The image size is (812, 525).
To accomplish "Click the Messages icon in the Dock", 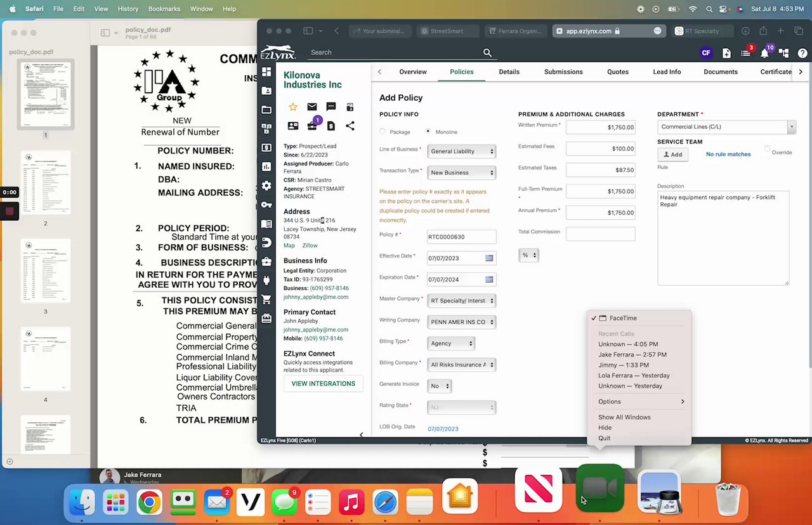I will [284, 503].
